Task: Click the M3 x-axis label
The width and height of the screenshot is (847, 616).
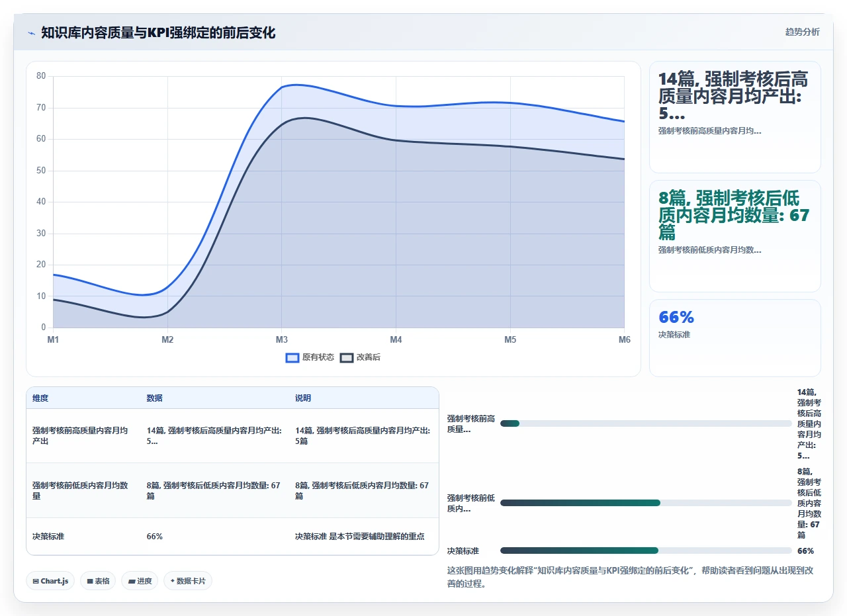Action: click(282, 340)
